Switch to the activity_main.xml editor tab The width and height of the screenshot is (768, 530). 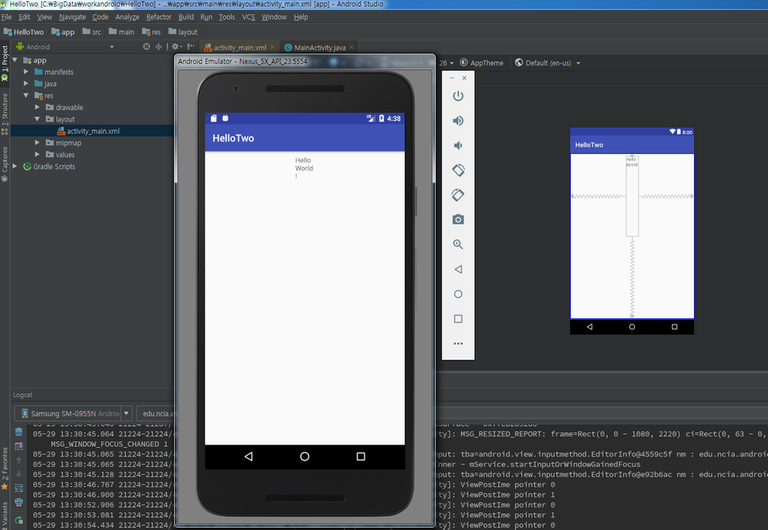(x=240, y=48)
